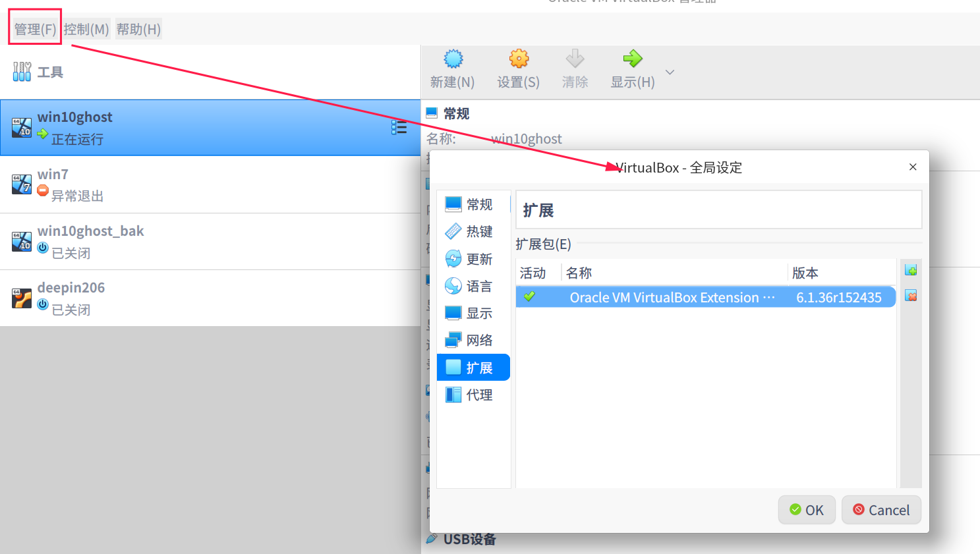This screenshot has height=554, width=980.
Task: Switch to 语言 settings category
Action: click(473, 286)
